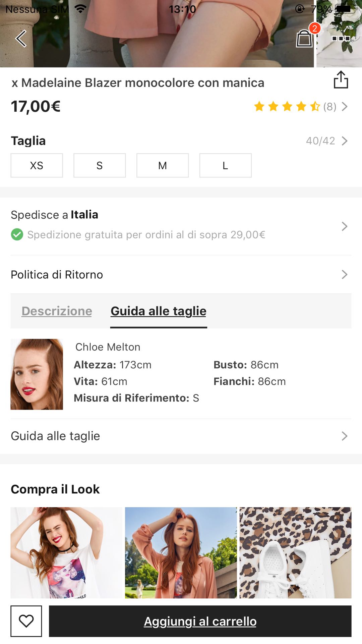This screenshot has height=644, width=362.
Task: Select the Guida alle taglie tab
Action: [x=159, y=311]
